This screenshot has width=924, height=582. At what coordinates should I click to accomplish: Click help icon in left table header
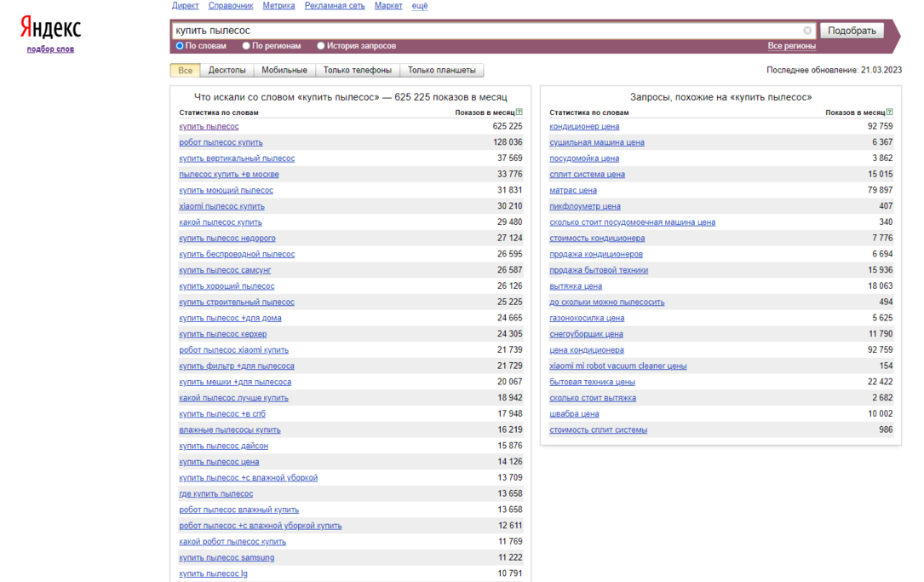coord(519,112)
